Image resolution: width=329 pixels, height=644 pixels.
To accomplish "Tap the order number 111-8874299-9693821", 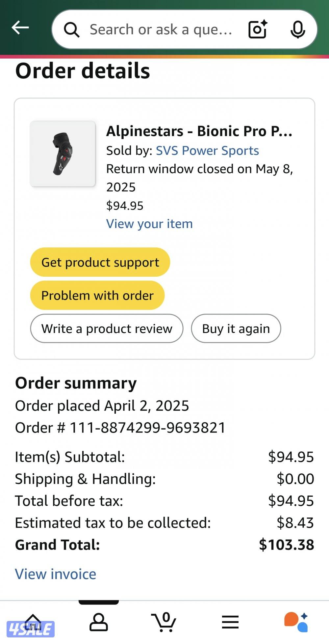I will click(x=147, y=428).
